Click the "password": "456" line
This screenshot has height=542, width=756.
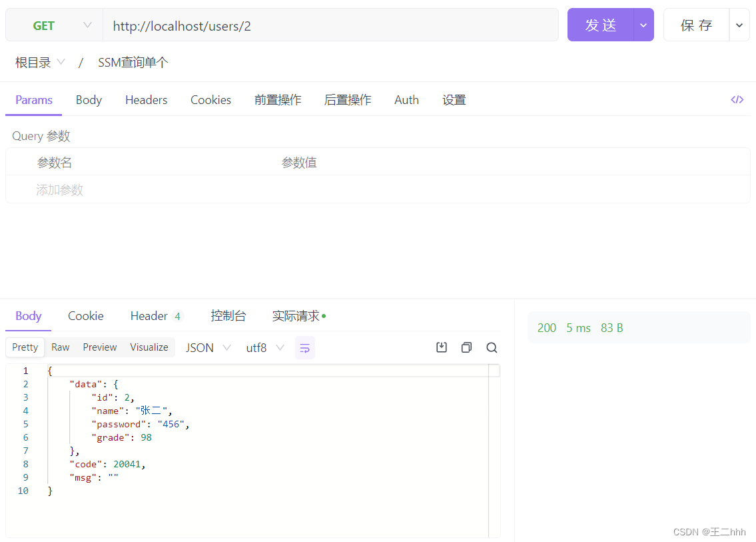[x=141, y=424]
